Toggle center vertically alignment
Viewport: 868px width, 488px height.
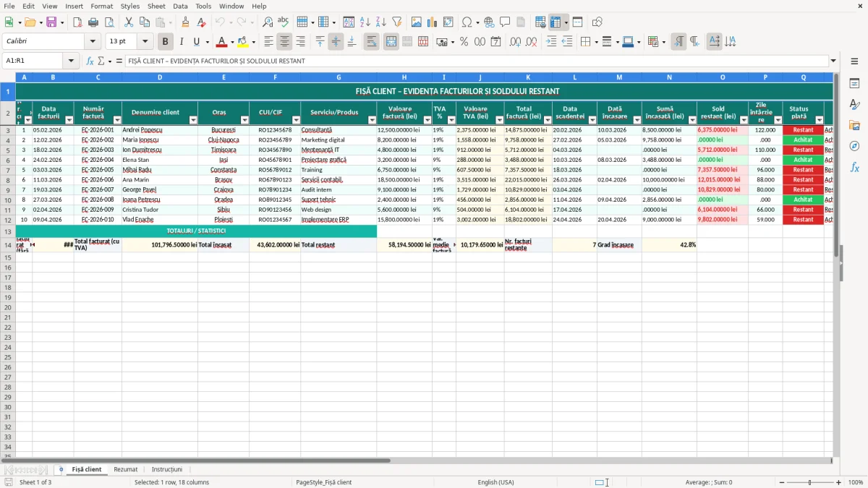pyautogui.click(x=336, y=42)
